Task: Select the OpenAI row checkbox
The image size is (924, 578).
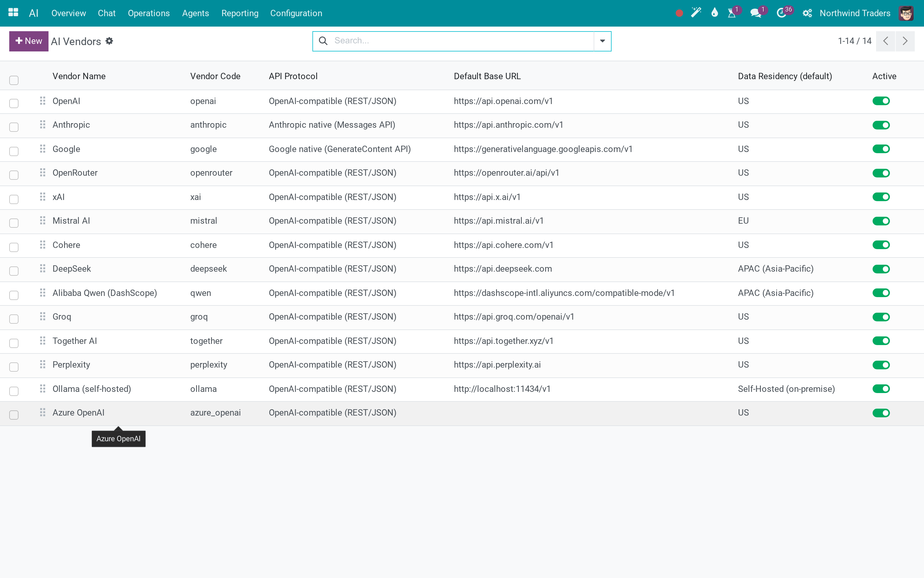Action: (14, 103)
